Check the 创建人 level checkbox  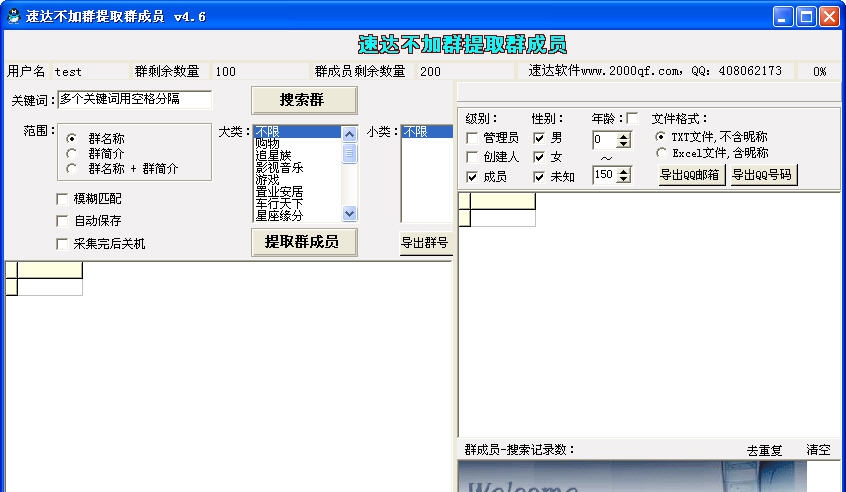(472, 157)
